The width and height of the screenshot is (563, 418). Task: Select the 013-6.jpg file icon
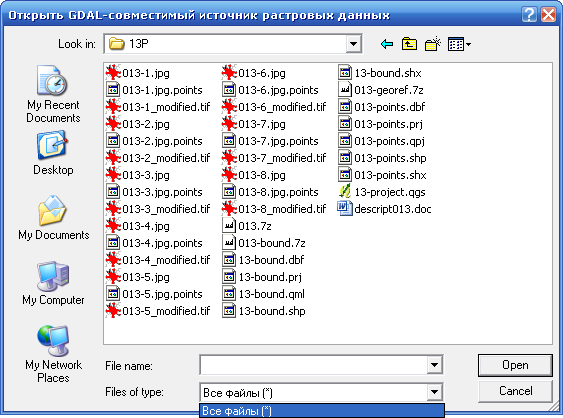[229, 73]
